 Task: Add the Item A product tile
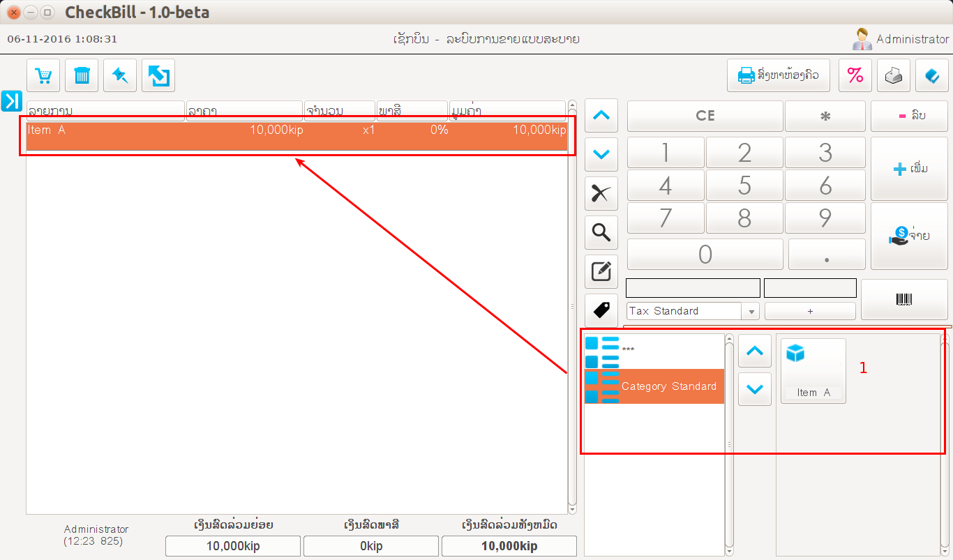pyautogui.click(x=813, y=371)
